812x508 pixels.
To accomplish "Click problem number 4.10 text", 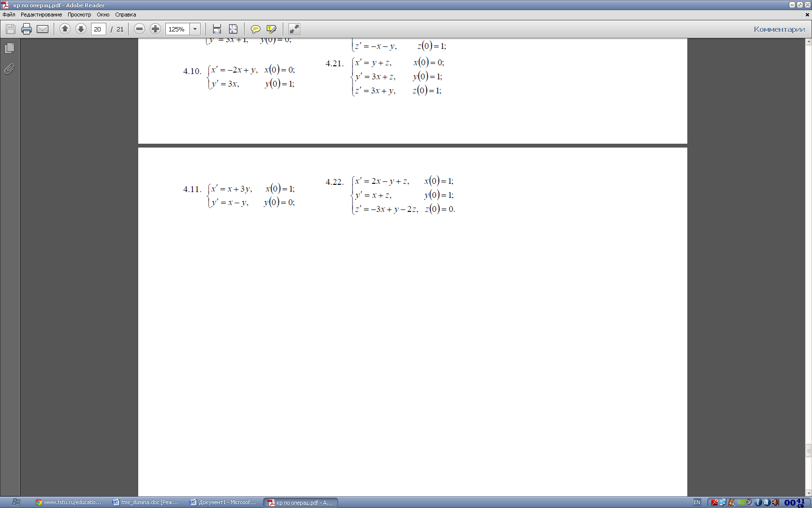I will [192, 71].
